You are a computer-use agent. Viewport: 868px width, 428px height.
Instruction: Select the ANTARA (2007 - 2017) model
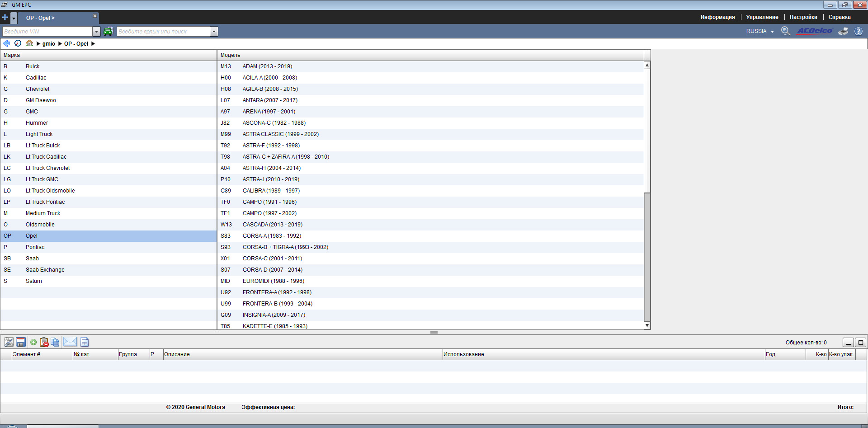coord(430,100)
